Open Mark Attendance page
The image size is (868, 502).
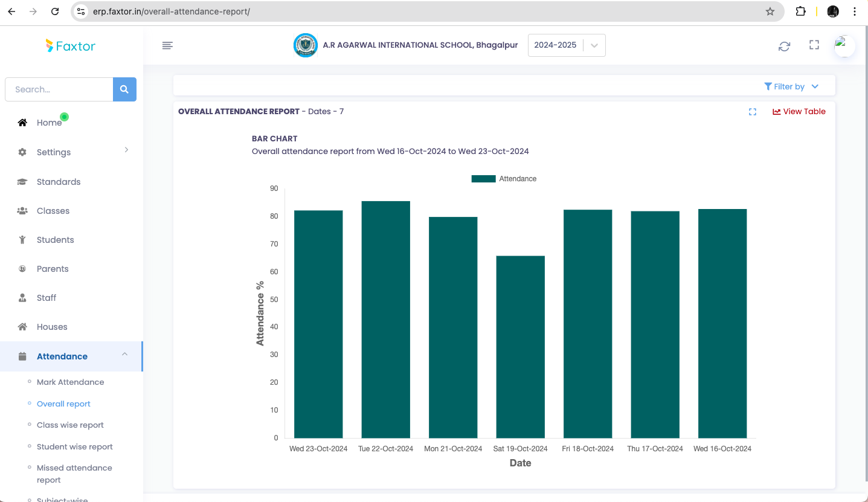coord(70,382)
